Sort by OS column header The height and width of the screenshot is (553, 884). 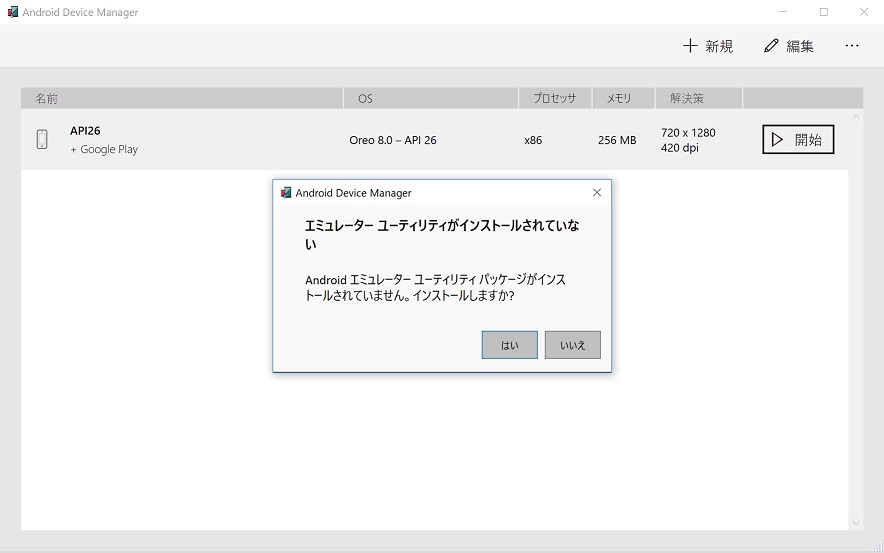[431, 98]
